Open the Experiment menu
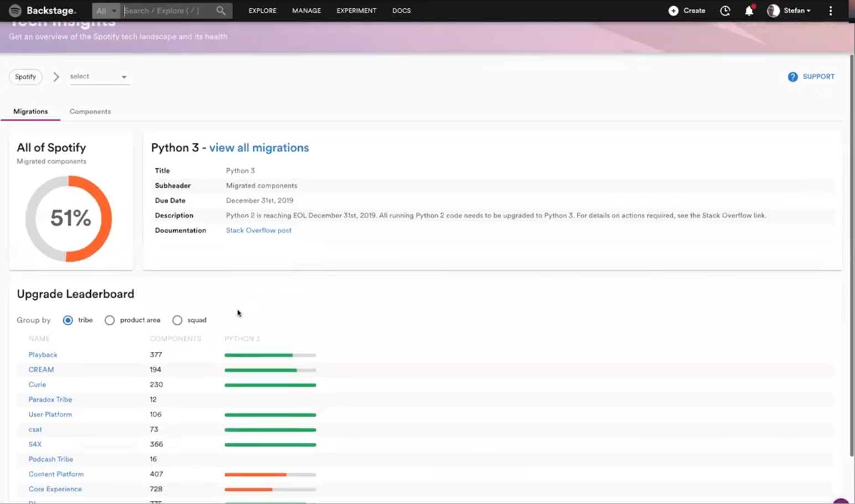 pyautogui.click(x=356, y=11)
